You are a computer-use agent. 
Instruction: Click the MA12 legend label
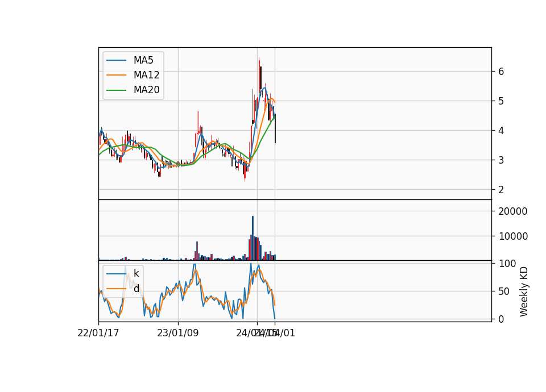coord(146,75)
